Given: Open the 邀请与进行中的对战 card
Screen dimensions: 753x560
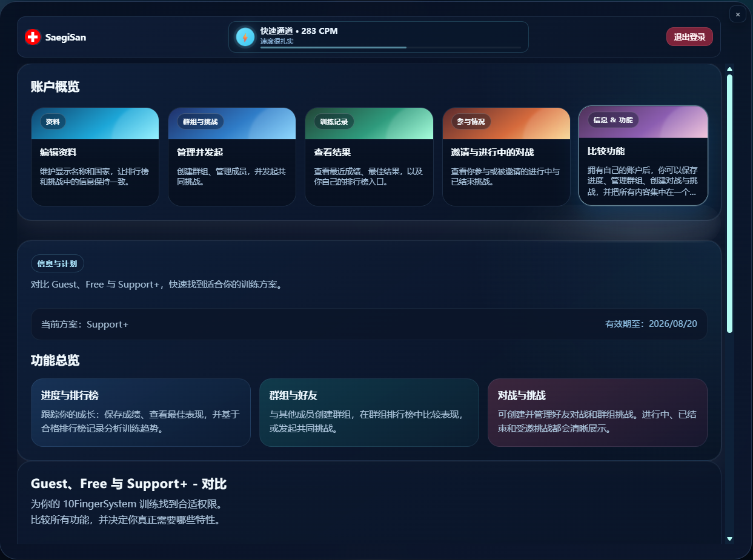Looking at the screenshot, I should click(x=506, y=157).
